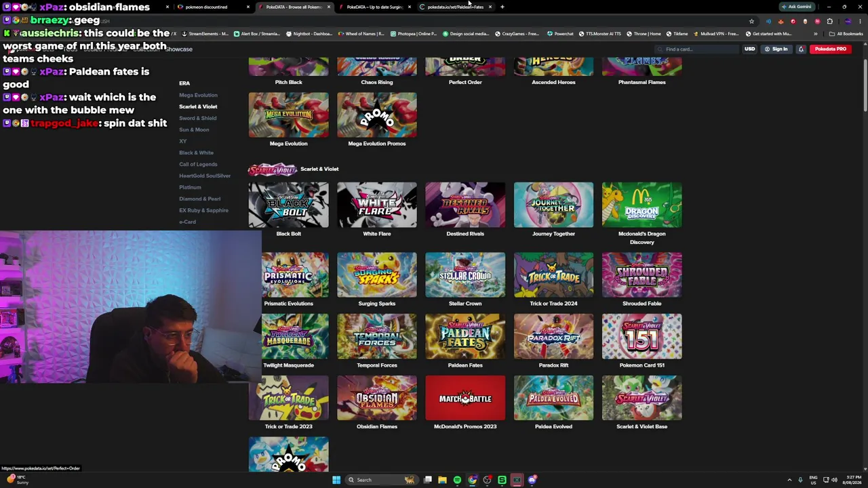The image size is (868, 488).
Task: Open McDonald's Dragon Discovery set
Action: point(642,205)
